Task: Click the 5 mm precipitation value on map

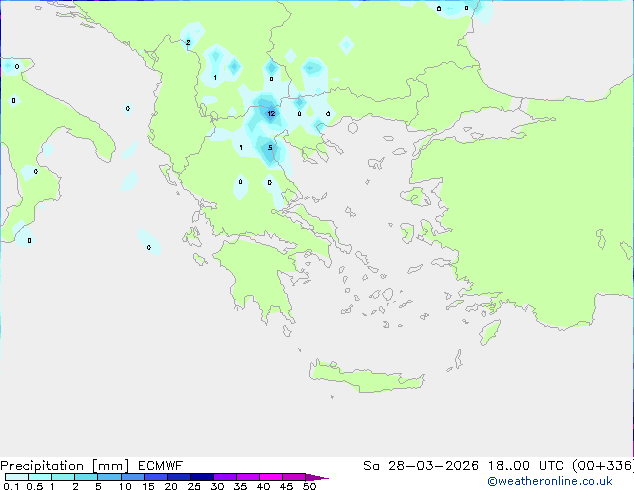Action: pos(270,148)
